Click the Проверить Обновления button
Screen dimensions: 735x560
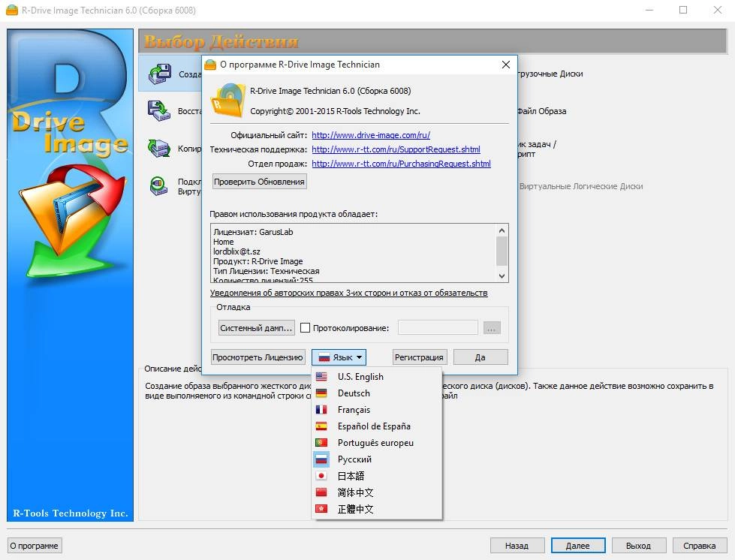pyautogui.click(x=259, y=182)
